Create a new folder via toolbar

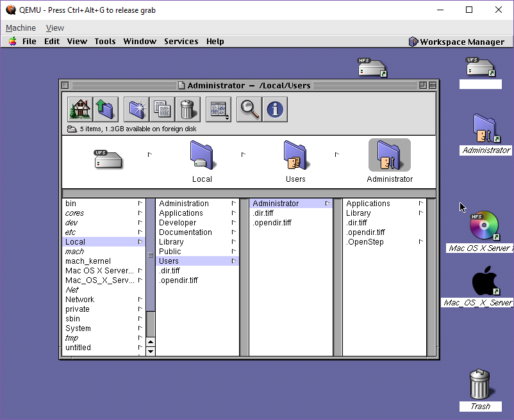click(x=137, y=109)
